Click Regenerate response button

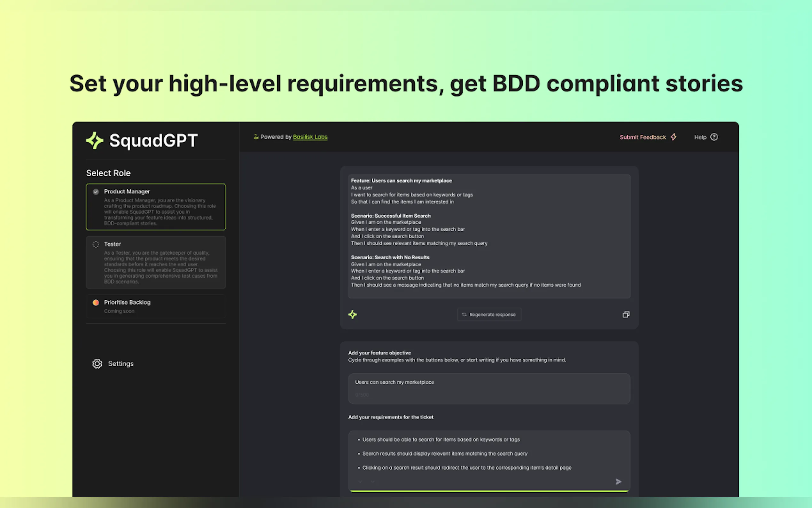pyautogui.click(x=489, y=314)
